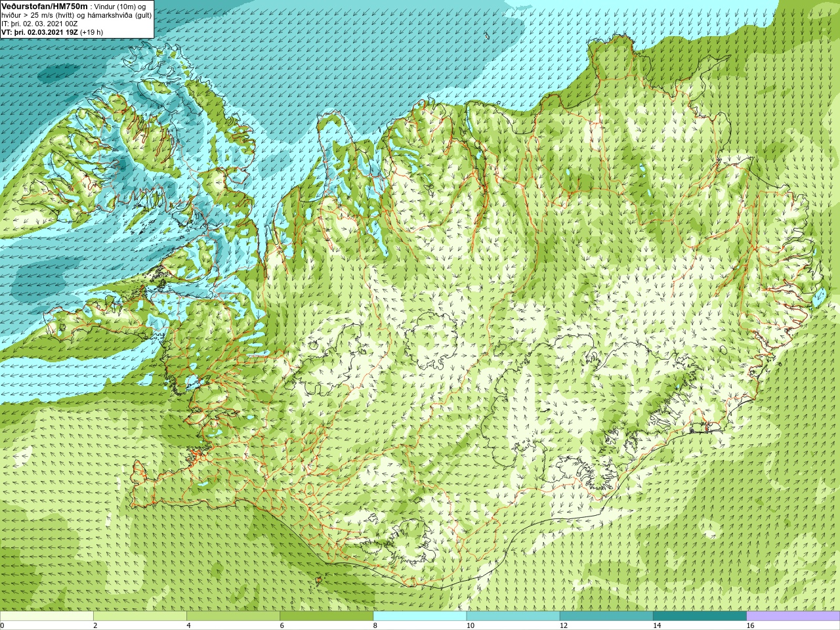Click the turquoise 10–12 m/s legend swatch
Screen dimensions: 840x630
coord(513,616)
